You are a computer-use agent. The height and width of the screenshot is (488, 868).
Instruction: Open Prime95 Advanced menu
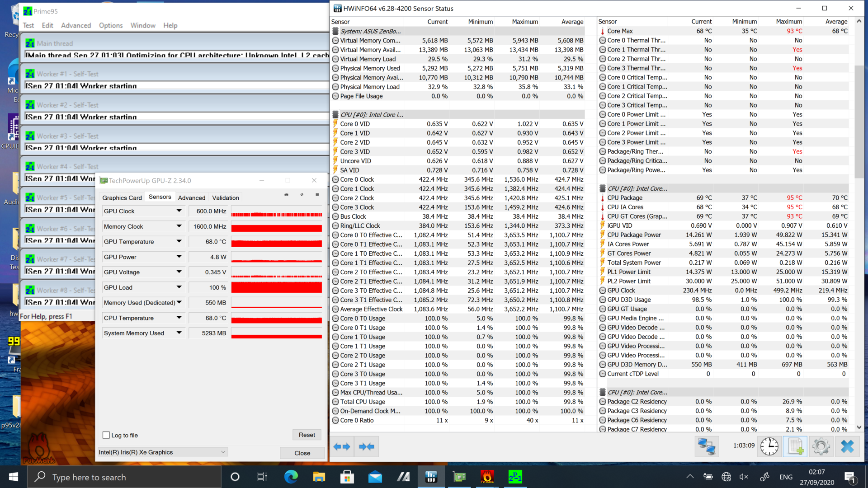click(76, 25)
